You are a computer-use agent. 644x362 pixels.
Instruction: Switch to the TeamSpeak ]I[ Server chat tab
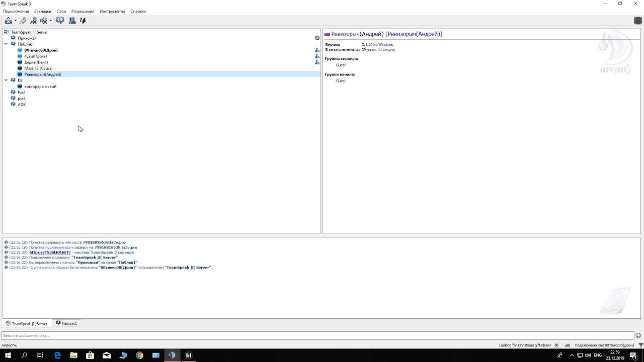[x=27, y=324]
